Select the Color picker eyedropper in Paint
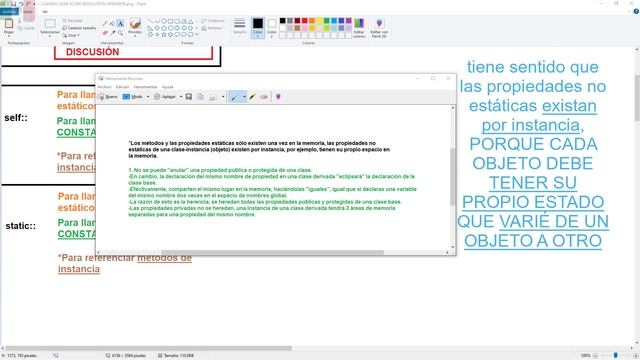 113,33
